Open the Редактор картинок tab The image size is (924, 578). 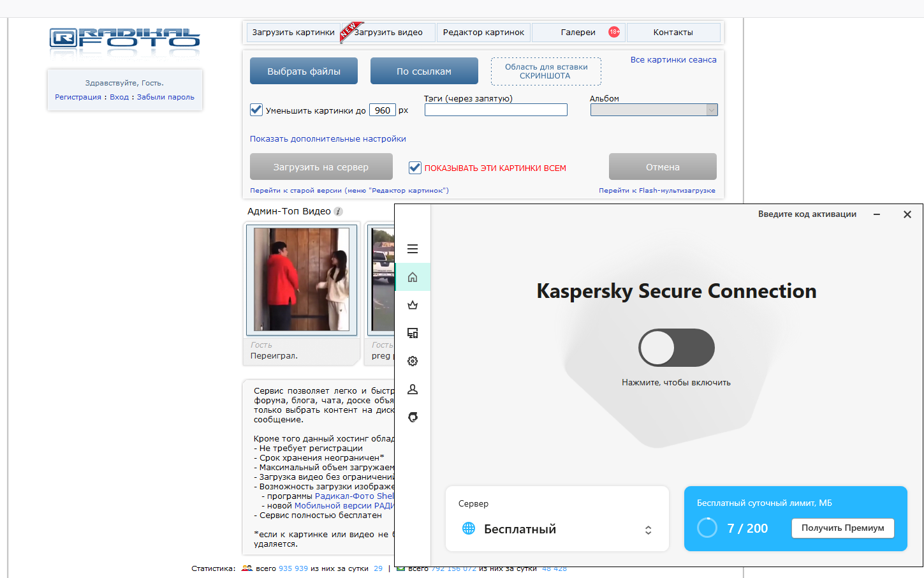tap(483, 32)
